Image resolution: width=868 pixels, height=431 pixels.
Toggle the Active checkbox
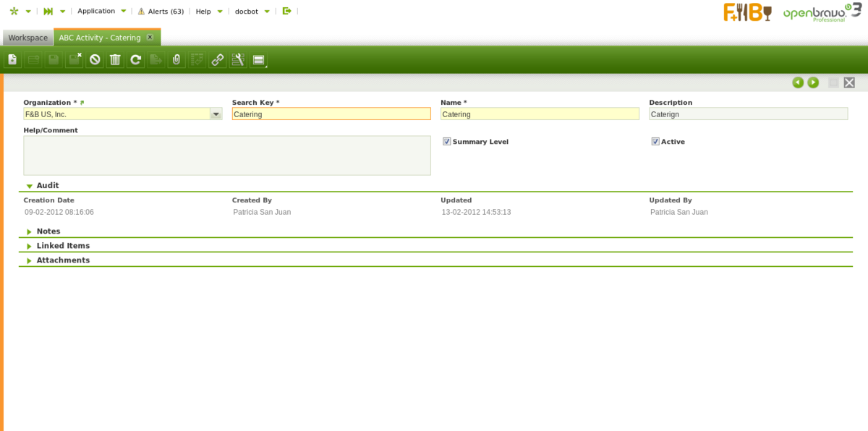pos(655,142)
